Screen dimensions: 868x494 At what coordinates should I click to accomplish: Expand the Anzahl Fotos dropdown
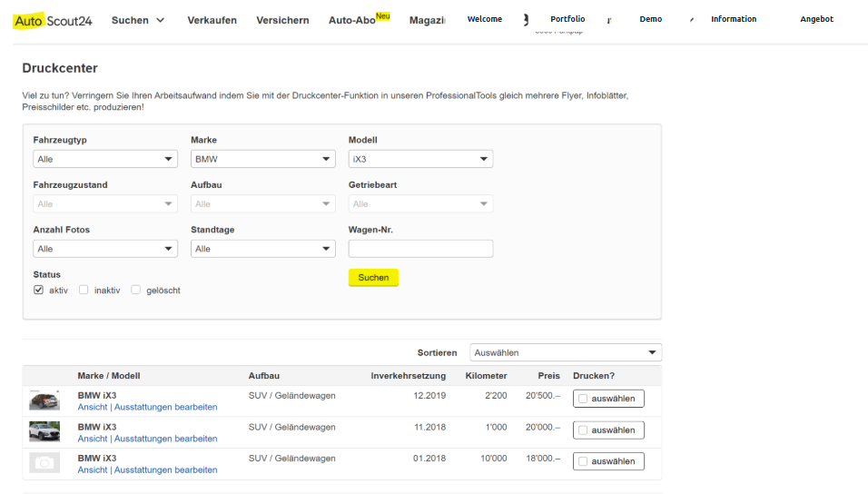tap(105, 249)
